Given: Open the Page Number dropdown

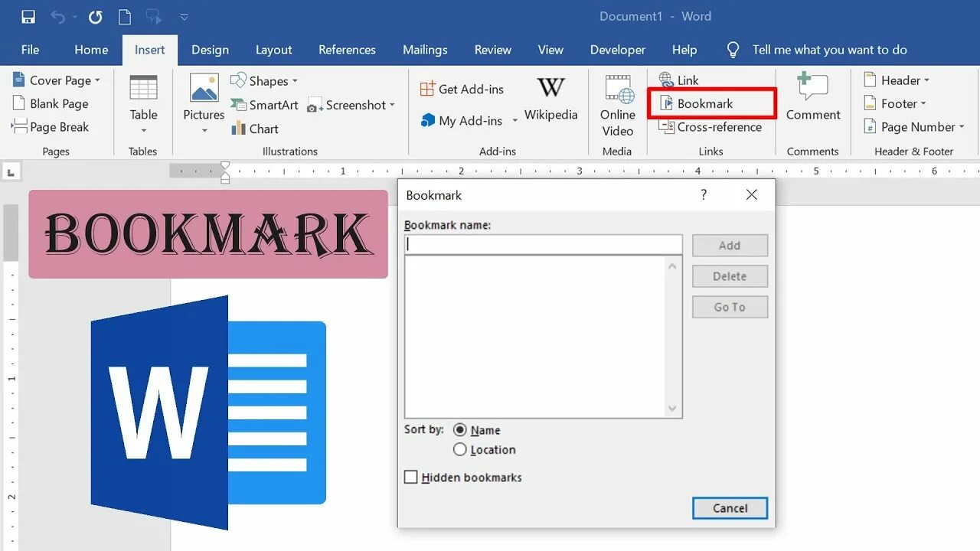Looking at the screenshot, I should click(x=913, y=127).
